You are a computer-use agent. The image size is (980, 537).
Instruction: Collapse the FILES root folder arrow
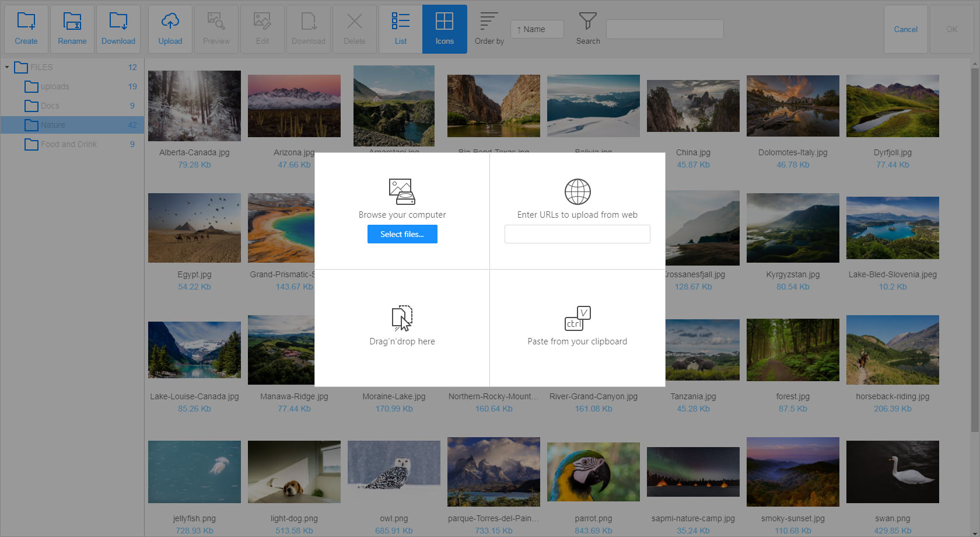point(7,67)
